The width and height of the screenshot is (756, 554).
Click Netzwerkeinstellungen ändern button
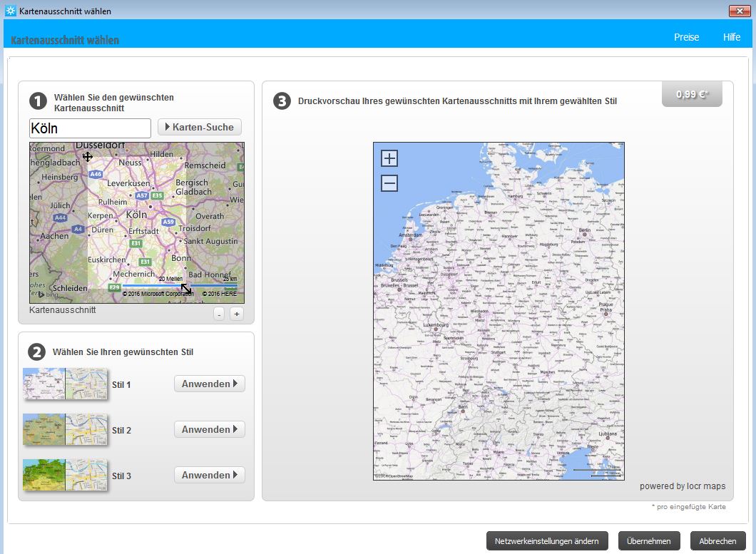coord(547,540)
